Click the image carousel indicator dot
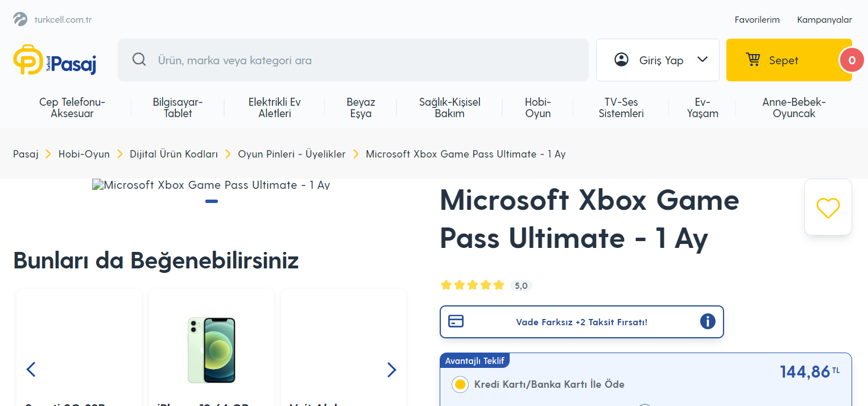The height and width of the screenshot is (406, 868). (x=212, y=201)
